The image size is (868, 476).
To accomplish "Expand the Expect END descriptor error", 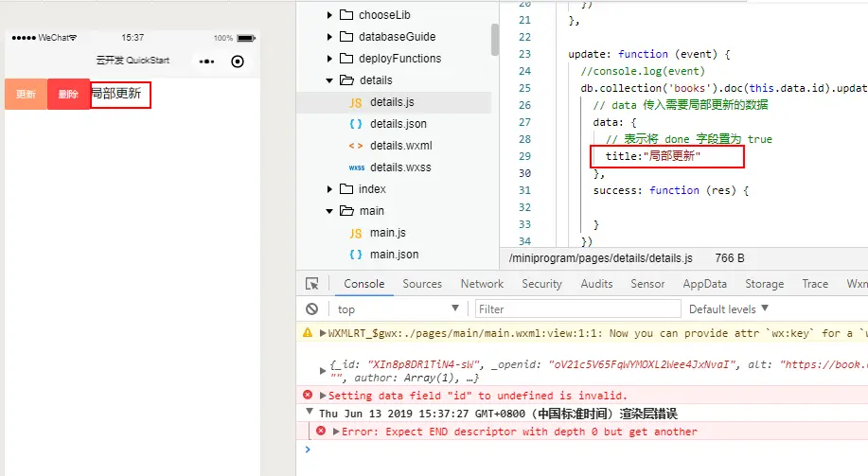I will coord(336,432).
